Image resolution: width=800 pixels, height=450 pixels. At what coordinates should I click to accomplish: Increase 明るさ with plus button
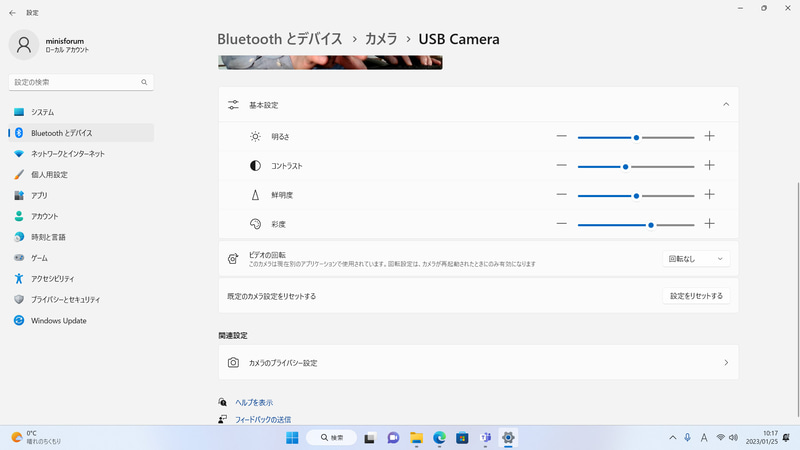pyautogui.click(x=709, y=136)
